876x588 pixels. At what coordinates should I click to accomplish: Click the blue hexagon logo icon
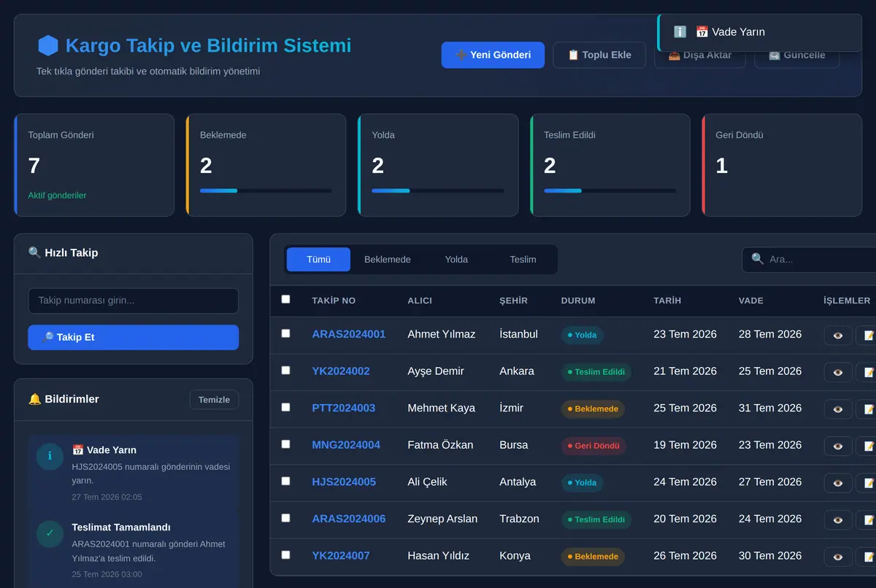tap(47, 46)
